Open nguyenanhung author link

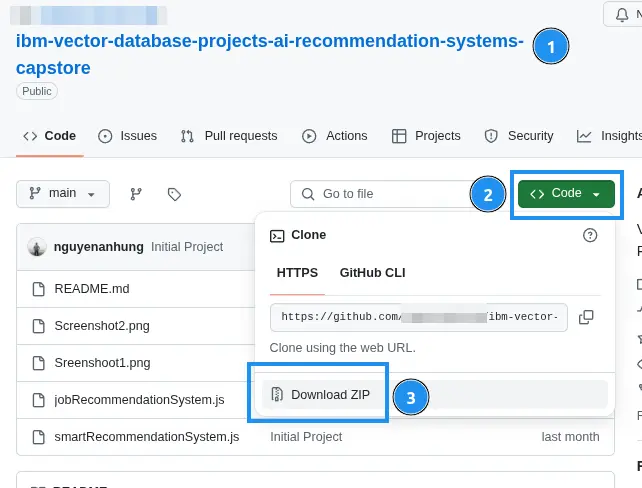click(99, 247)
